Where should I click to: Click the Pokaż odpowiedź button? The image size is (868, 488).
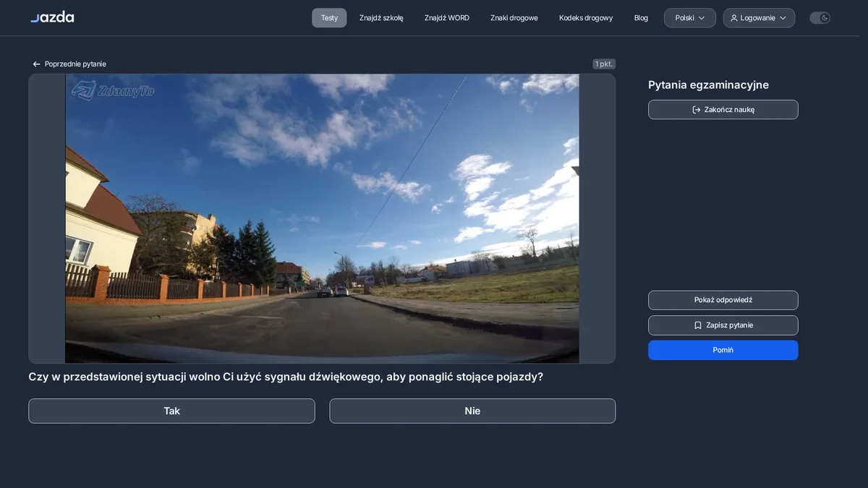pos(723,300)
